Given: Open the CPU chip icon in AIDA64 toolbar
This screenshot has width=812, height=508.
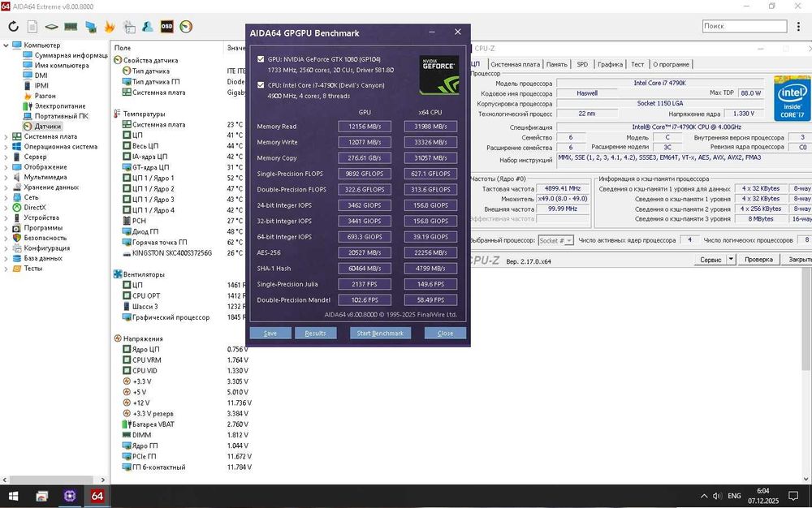Looking at the screenshot, I should pos(51,27).
